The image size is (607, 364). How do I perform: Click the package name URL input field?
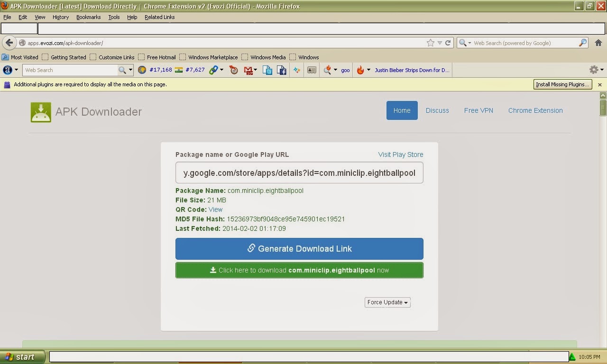point(299,173)
